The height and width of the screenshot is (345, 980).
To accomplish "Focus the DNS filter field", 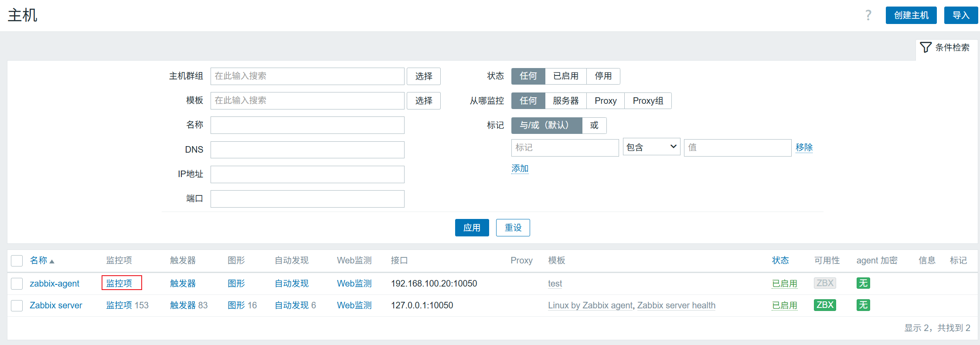I will click(307, 150).
